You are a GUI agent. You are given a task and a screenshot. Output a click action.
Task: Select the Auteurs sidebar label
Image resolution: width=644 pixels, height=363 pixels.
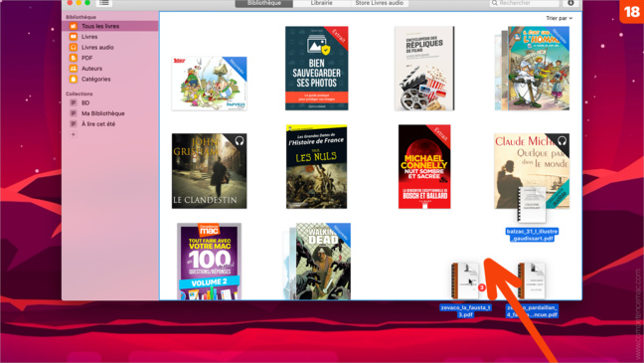tap(92, 69)
